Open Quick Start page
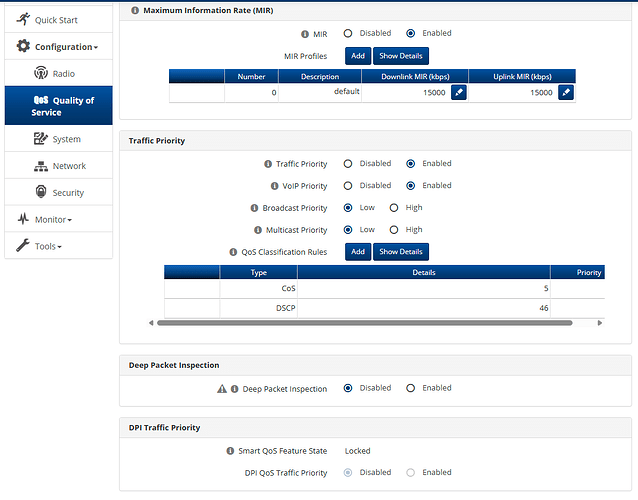 59,20
